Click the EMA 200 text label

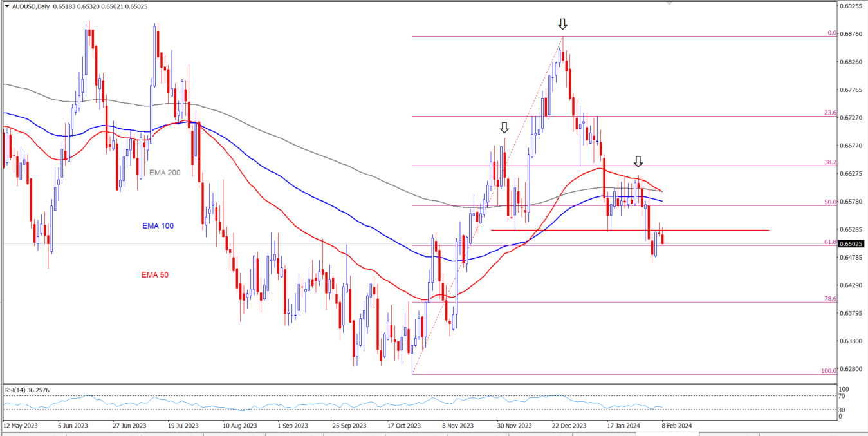coord(165,173)
